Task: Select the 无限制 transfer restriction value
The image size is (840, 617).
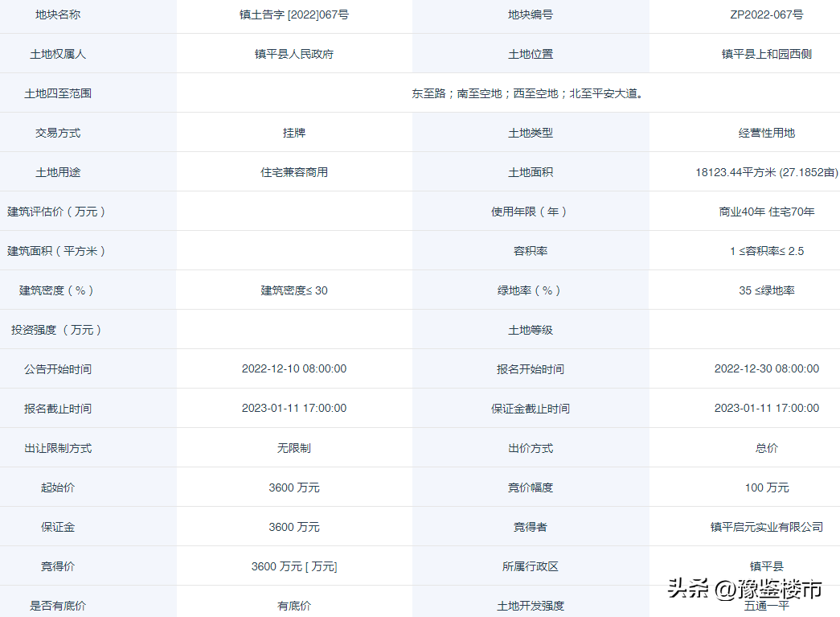Action: tap(293, 448)
